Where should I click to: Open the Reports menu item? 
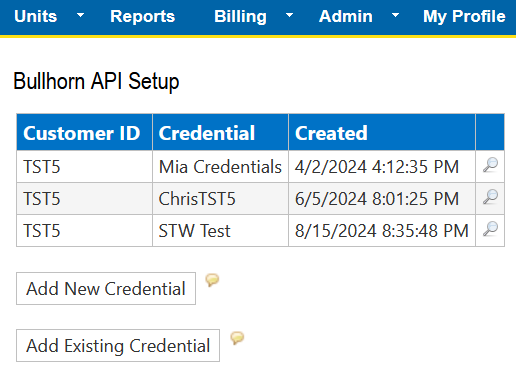tap(142, 16)
